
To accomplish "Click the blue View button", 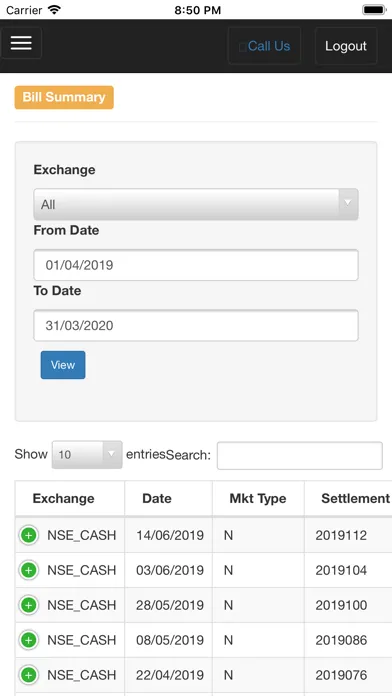I will point(63,365).
